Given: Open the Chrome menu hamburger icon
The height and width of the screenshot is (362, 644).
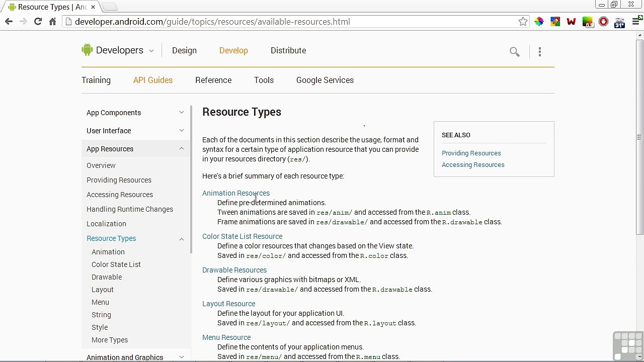Looking at the screenshot, I should pos(636,22).
